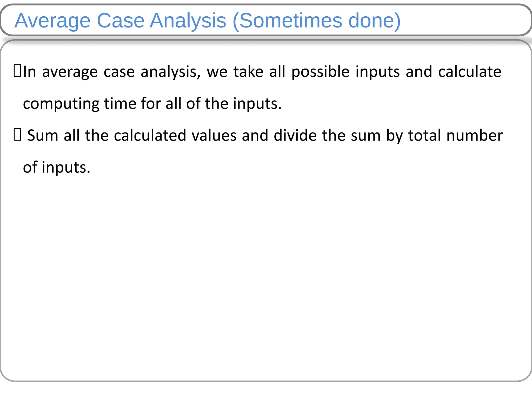Click the word 'done)' in the title
Viewport: 532px width, 399px height.
click(375, 21)
